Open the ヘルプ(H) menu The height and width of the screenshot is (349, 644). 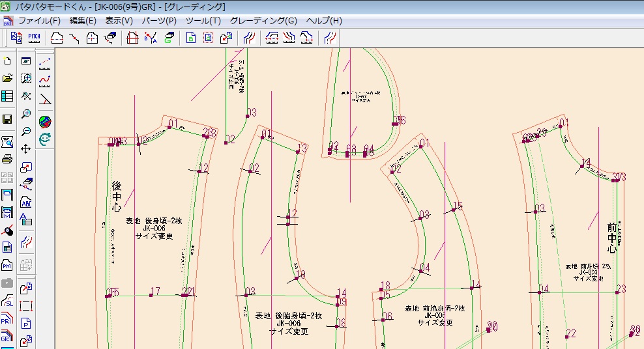click(x=324, y=20)
